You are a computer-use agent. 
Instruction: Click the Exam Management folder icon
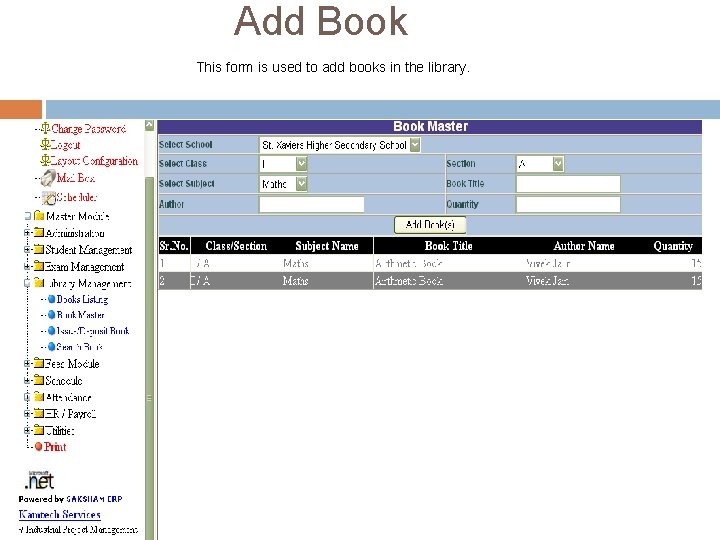tap(39, 266)
